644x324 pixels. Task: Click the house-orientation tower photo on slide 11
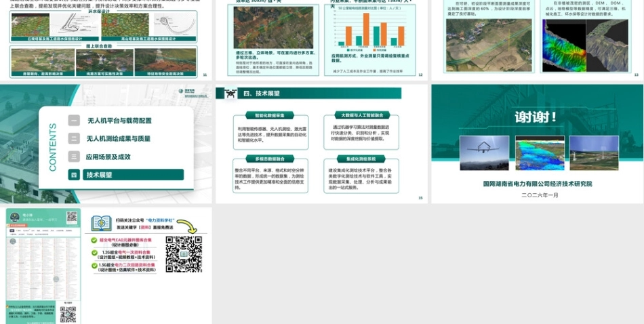43,60
